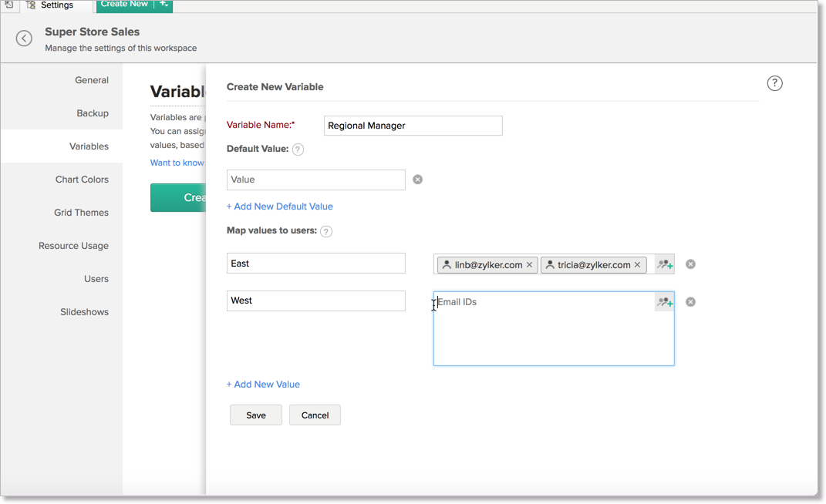Click the question mark help icon top right
The width and height of the screenshot is (826, 504).
[774, 83]
